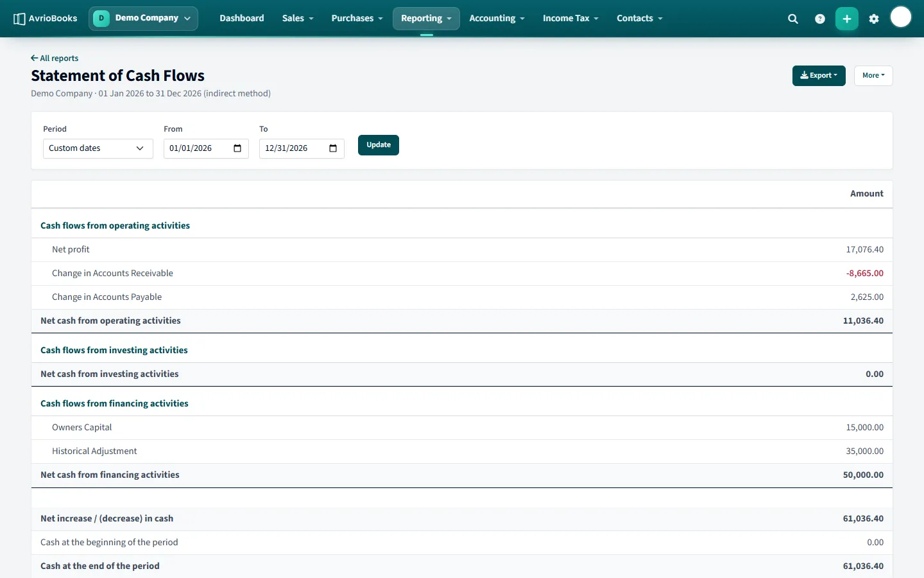Open the help question mark icon
This screenshot has height=578, width=924.
820,19
